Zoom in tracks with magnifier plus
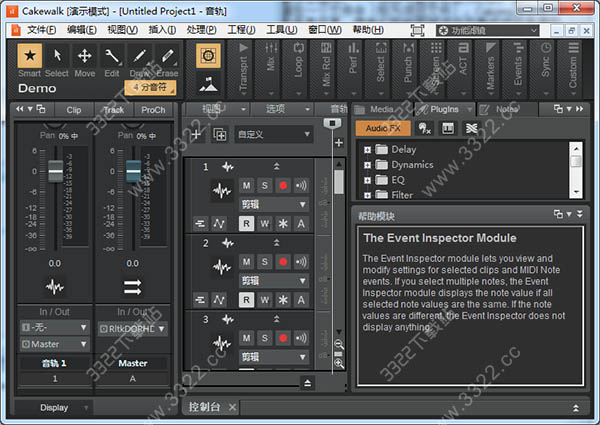Viewport: 600px width, 425px height. click(x=339, y=363)
